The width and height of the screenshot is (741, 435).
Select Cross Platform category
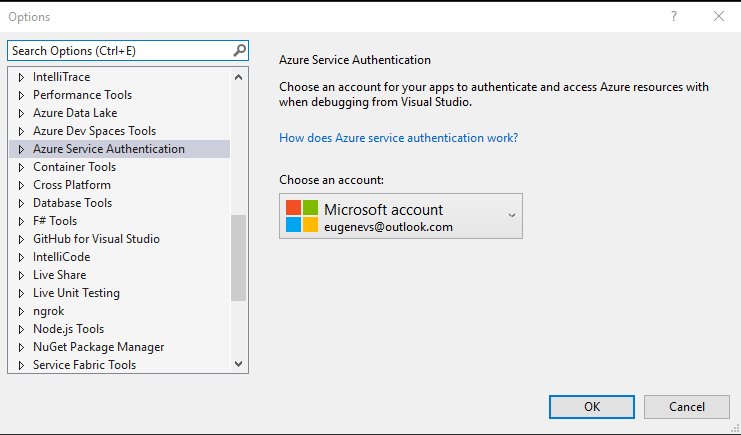point(72,184)
